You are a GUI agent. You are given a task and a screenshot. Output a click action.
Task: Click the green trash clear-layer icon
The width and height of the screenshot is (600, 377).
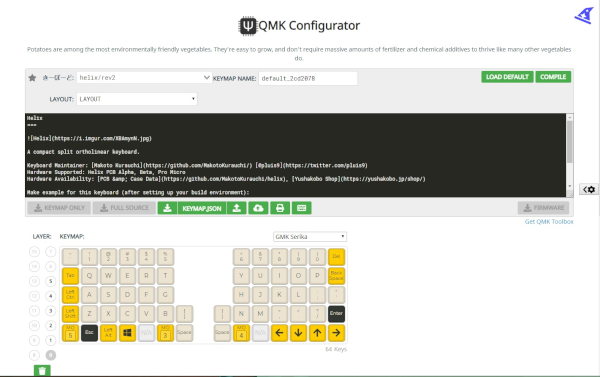coord(42,370)
